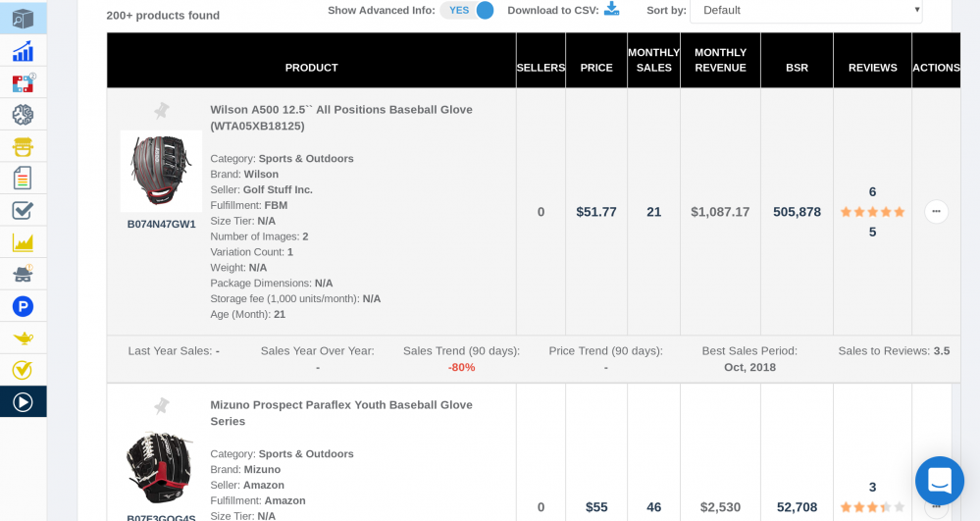
Task: Open the genie lamp sidebar tool
Action: click(23, 339)
